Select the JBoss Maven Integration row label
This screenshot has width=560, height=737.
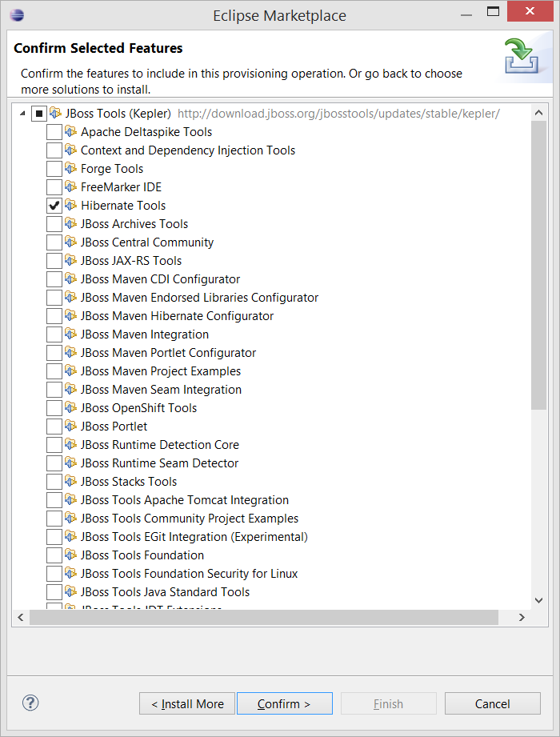145,334
